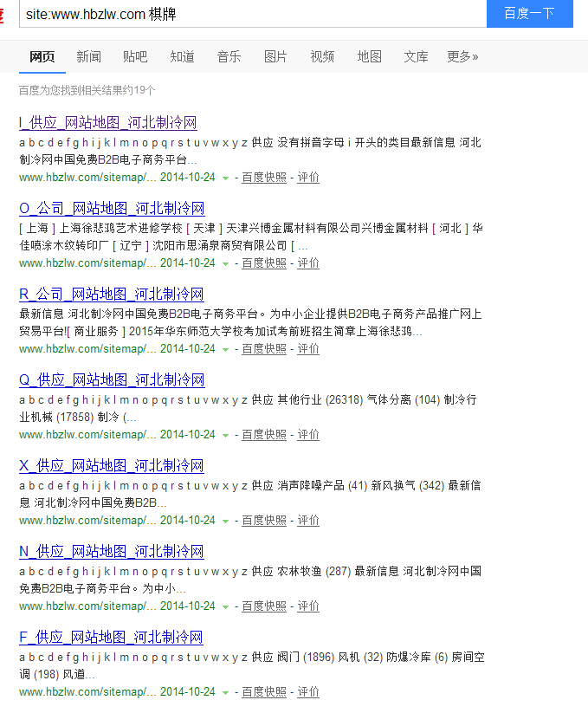This screenshot has width=588, height=713.
Task: Open result F_供应_网站地图_河北制冷网
Action: (x=111, y=637)
